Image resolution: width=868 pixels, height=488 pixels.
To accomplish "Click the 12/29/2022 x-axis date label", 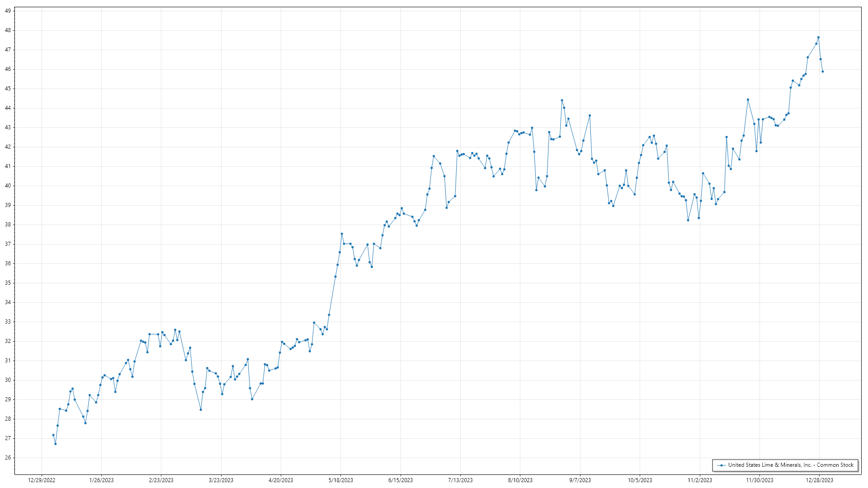I will point(42,480).
